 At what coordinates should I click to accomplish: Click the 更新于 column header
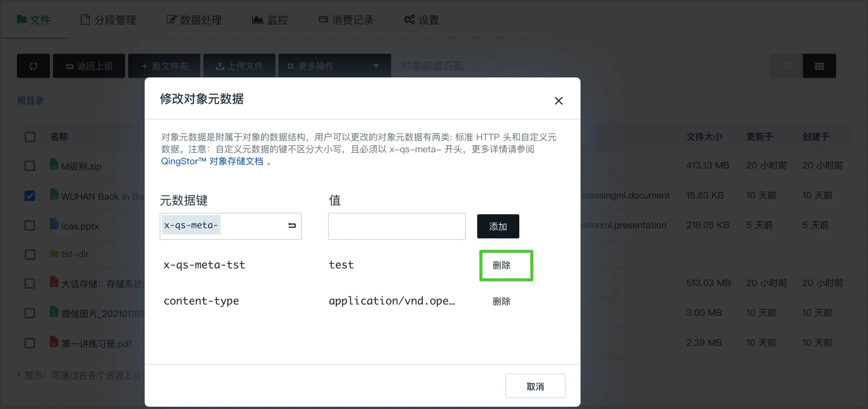pyautogui.click(x=759, y=137)
